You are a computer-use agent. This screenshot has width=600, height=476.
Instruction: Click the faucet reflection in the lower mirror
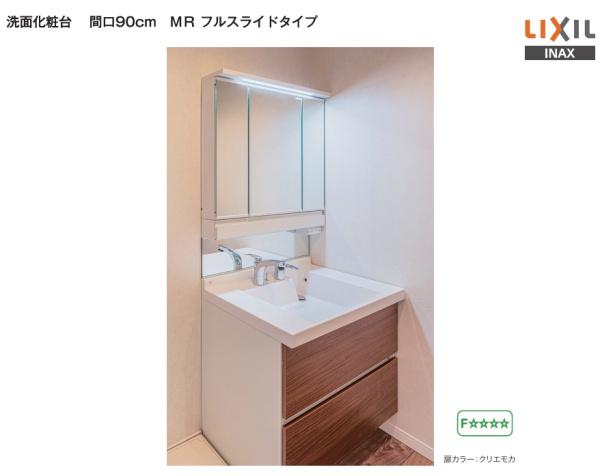point(231,256)
